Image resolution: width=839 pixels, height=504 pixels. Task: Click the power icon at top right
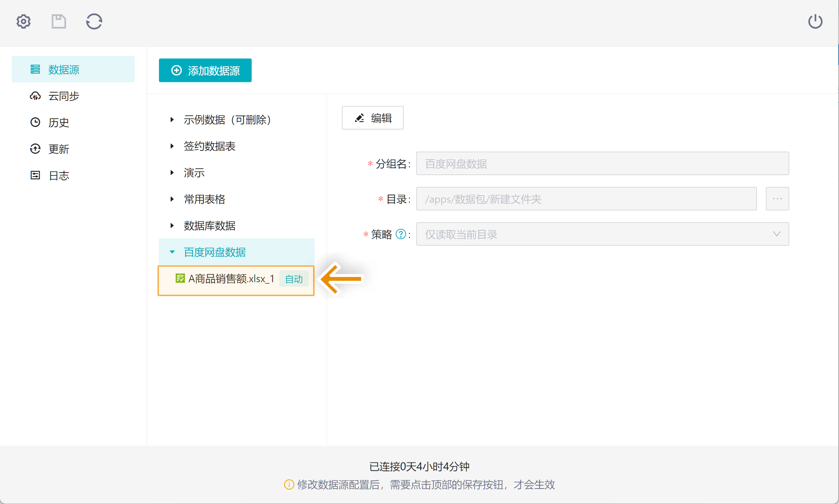(815, 21)
